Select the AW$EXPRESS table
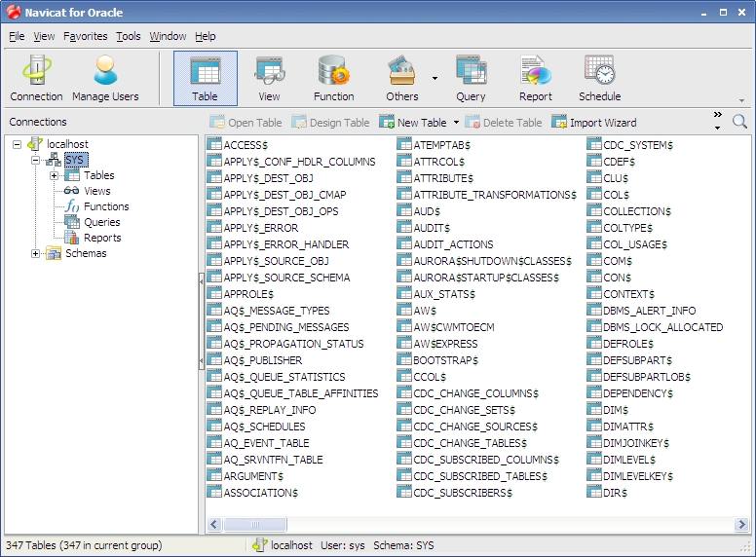Screen dimensions: 756x557 tap(445, 344)
